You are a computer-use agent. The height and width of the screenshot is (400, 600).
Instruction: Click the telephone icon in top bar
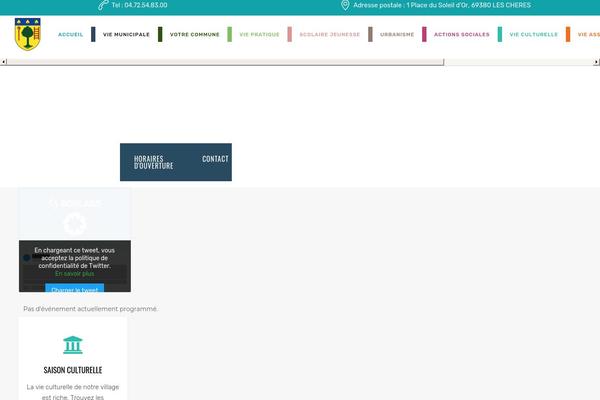[103, 5]
